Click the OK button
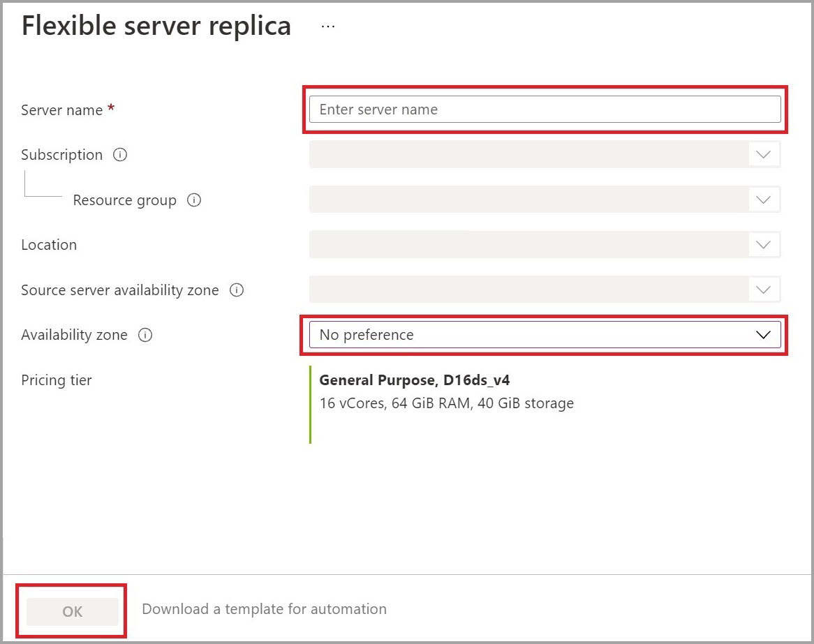Screen dimensions: 814x644 pyautogui.click(x=72, y=611)
